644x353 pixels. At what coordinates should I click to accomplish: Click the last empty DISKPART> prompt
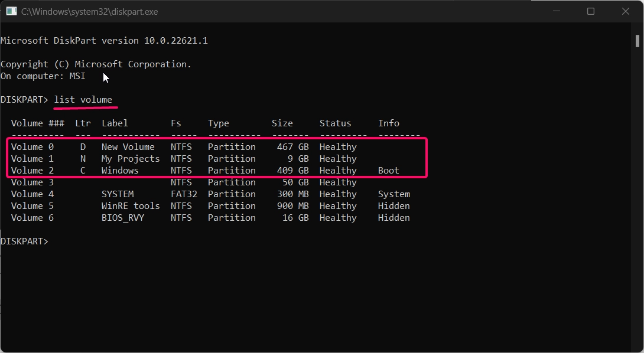(25, 241)
